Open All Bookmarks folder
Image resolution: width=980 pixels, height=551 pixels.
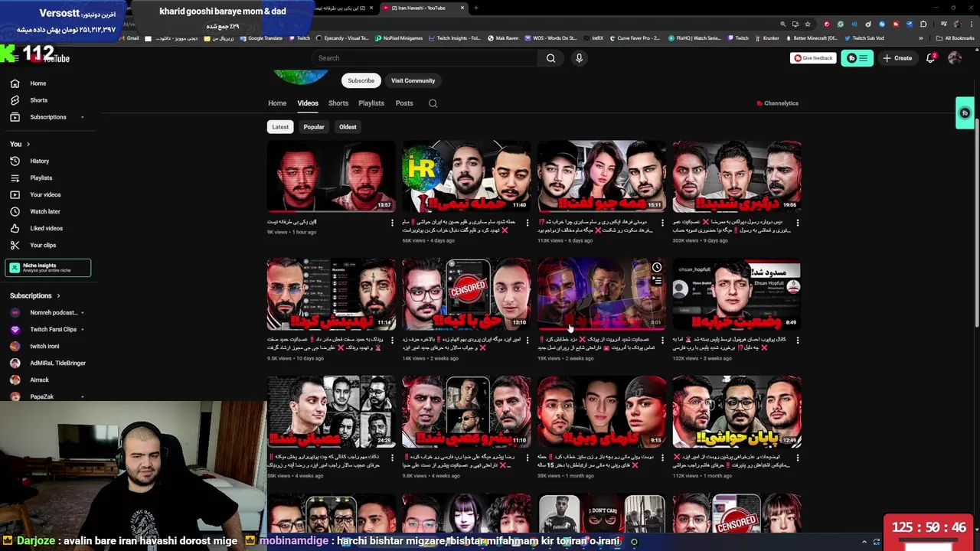(x=955, y=38)
